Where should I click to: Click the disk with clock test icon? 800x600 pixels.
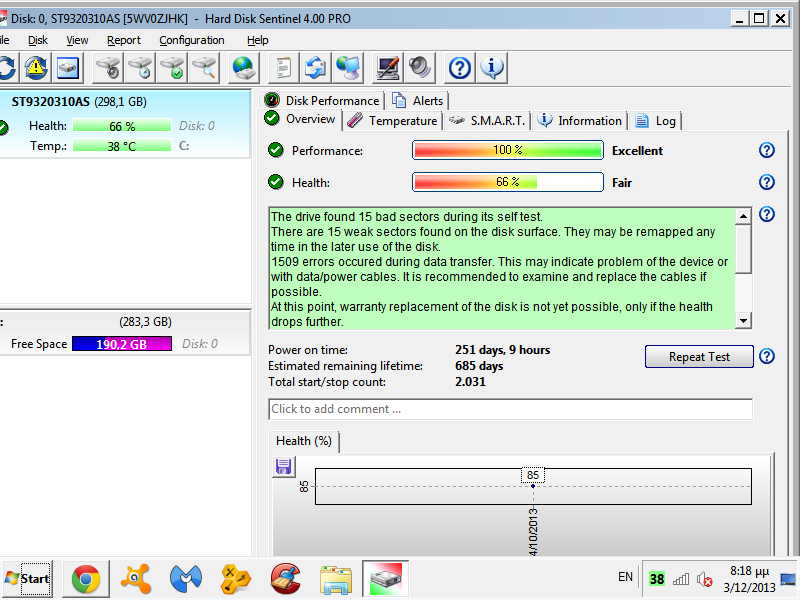140,67
